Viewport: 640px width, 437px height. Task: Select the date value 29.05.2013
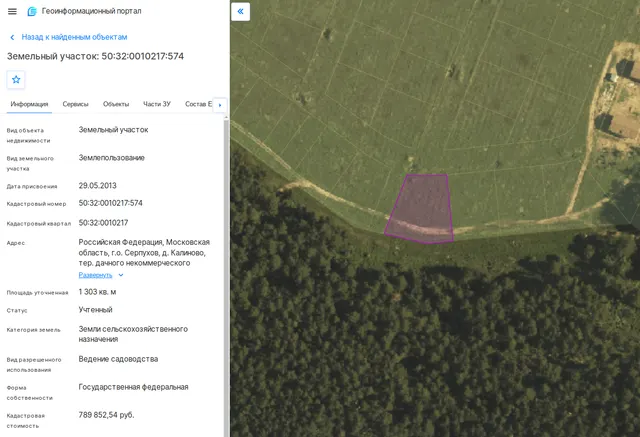[98, 186]
